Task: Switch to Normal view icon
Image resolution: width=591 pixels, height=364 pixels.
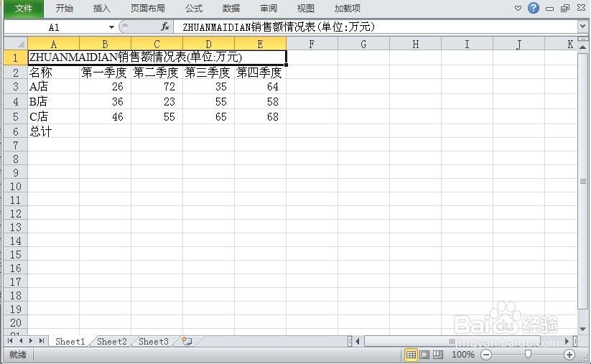Action: tap(411, 355)
